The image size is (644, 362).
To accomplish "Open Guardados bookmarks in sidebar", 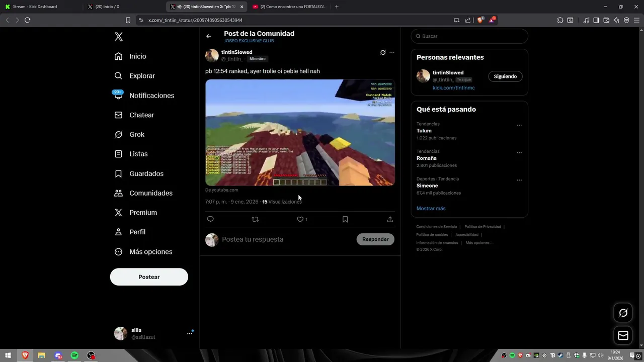I will coord(139,173).
